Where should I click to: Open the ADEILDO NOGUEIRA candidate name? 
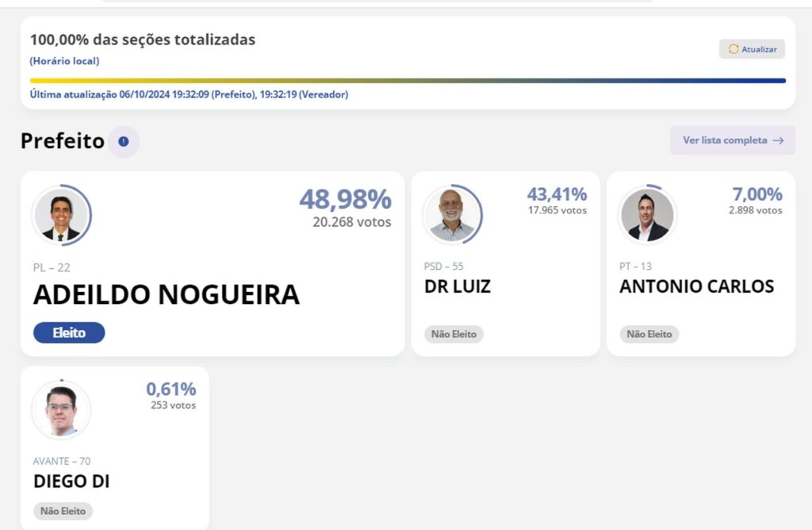pos(167,295)
